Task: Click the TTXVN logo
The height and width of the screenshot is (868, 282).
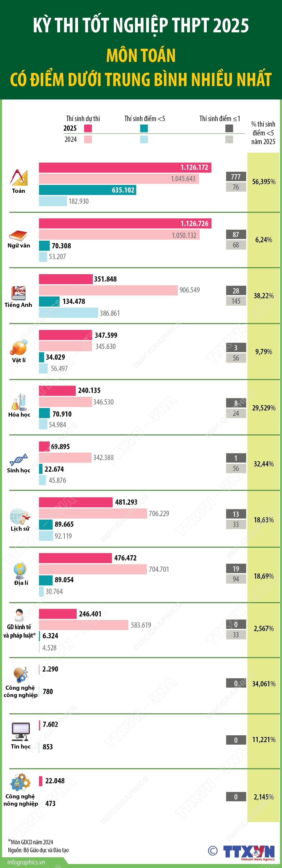Action: (249, 851)
